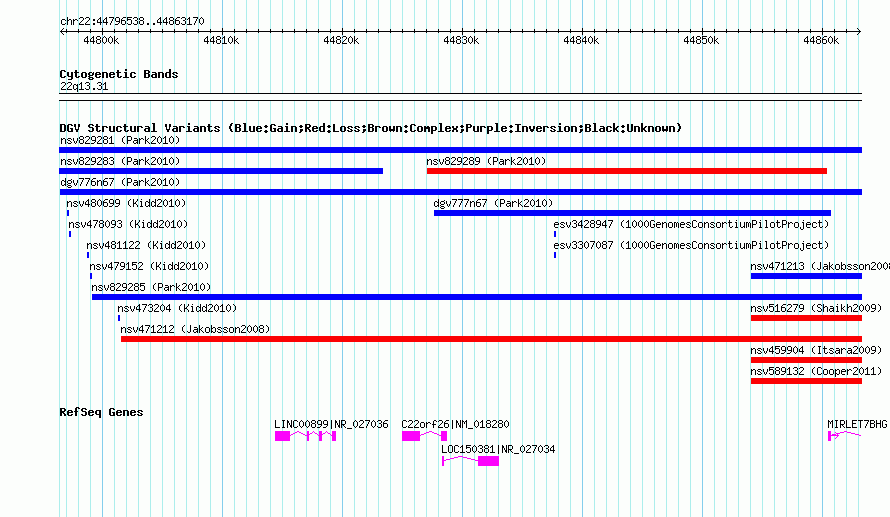890x517 pixels.
Task: Select the nsv829289 red loss bar
Action: click(627, 171)
